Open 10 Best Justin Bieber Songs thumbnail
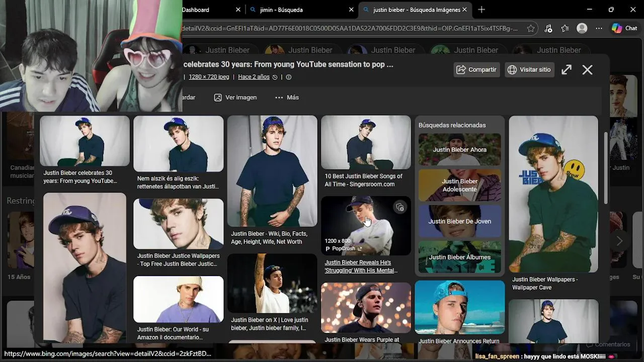 click(366, 143)
